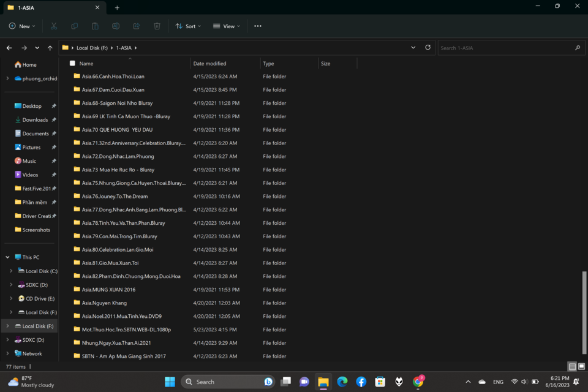Sort by the Type column header
The height and width of the screenshot is (392, 588).
pos(288,64)
